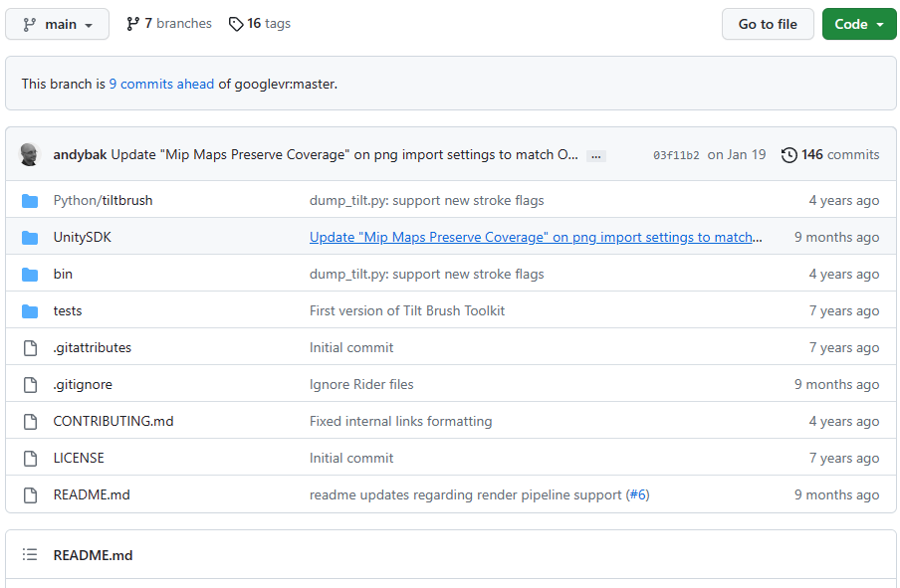
Task: View the 7 branches list
Action: pyautogui.click(x=168, y=24)
